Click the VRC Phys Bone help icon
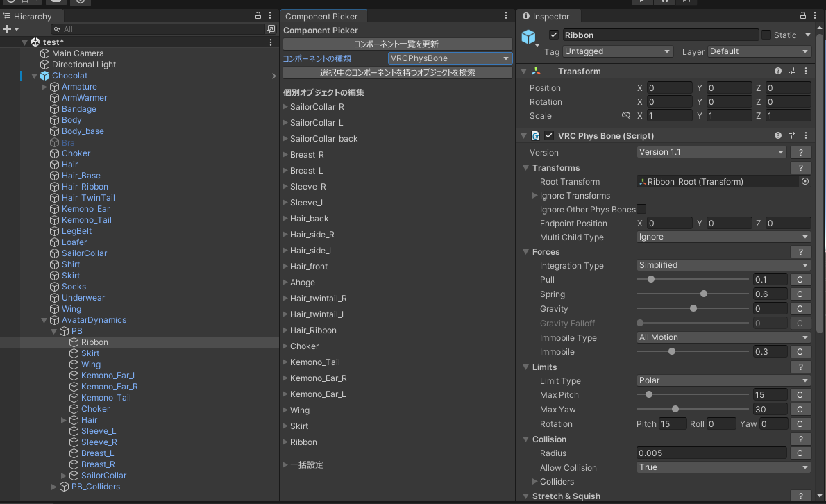This screenshot has width=826, height=504. 777,135
